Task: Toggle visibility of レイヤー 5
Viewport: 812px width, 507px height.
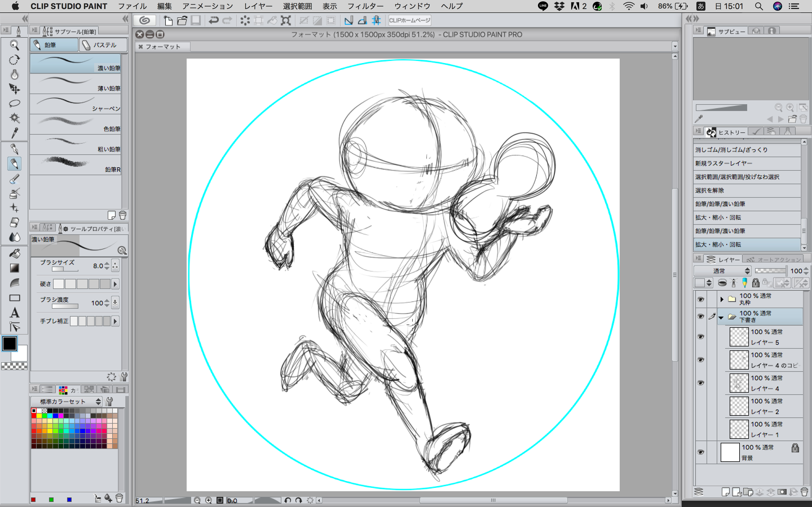Action: click(x=701, y=337)
